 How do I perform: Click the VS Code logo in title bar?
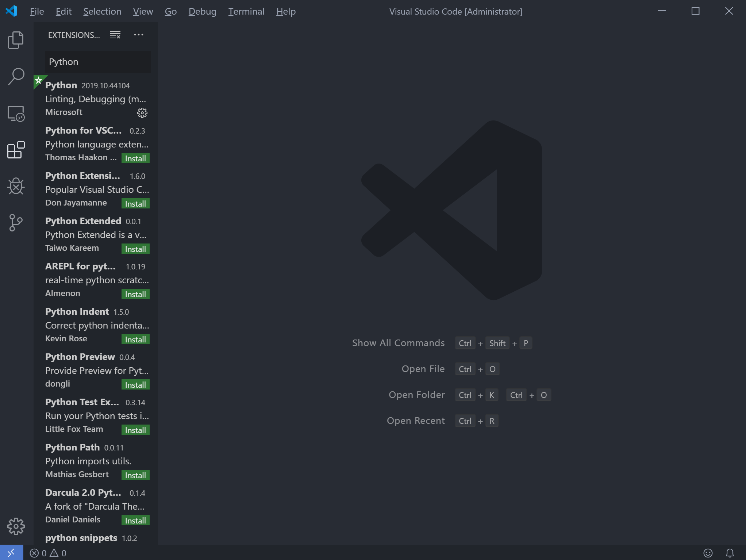[x=12, y=11]
